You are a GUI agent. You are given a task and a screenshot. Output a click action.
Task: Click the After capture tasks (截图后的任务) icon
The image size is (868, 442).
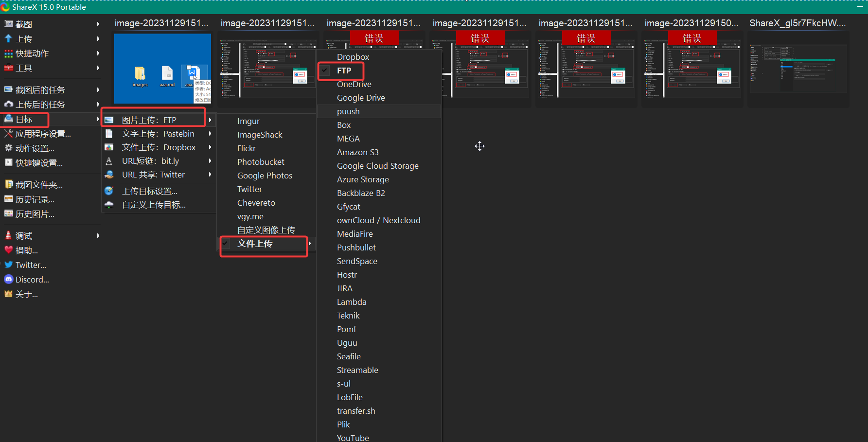click(x=8, y=89)
